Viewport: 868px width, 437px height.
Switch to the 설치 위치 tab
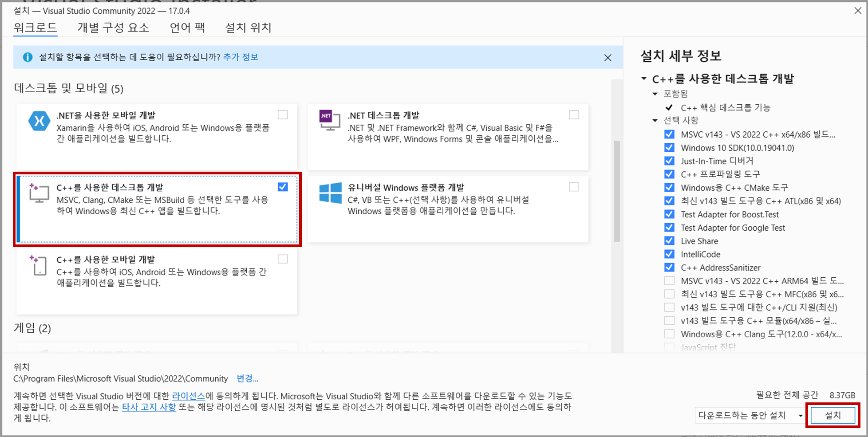[249, 28]
